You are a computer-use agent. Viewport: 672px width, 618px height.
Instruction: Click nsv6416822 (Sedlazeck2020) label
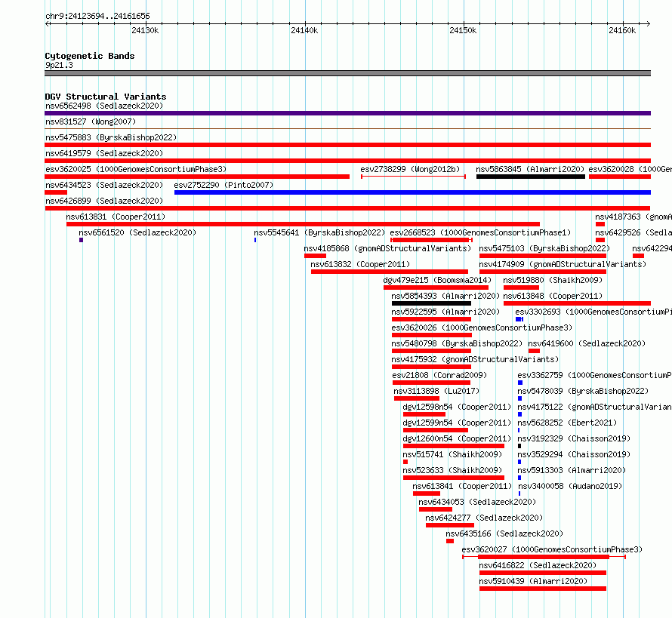(538, 565)
